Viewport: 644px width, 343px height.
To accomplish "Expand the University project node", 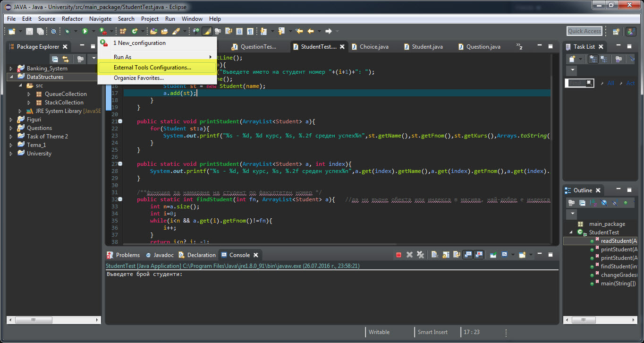I will pos(11,154).
